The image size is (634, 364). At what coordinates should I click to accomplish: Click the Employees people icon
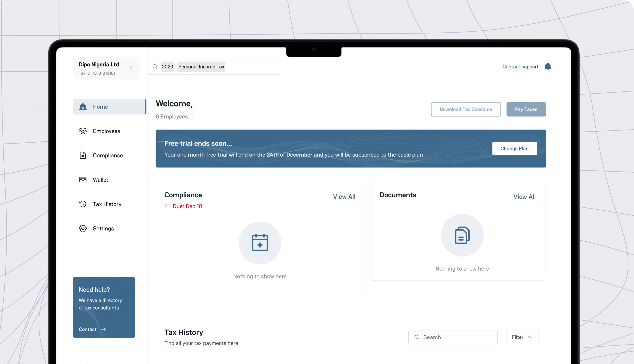coord(83,131)
